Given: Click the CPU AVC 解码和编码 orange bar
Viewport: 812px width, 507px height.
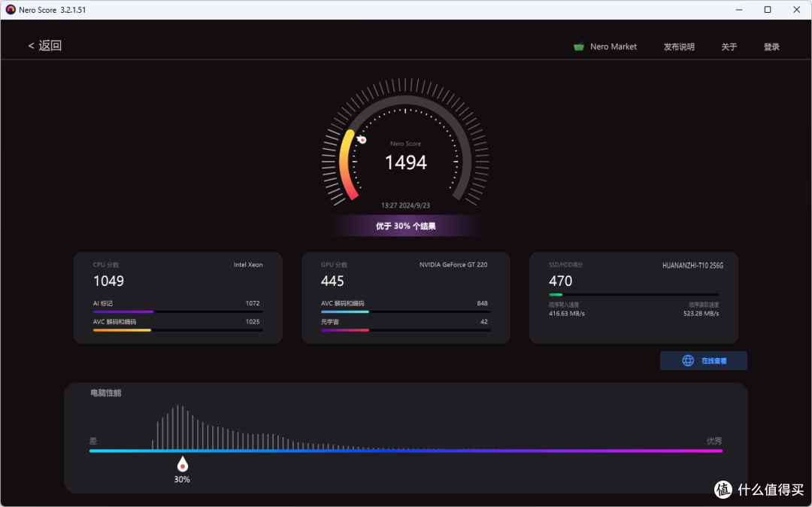Looking at the screenshot, I should pos(177,330).
